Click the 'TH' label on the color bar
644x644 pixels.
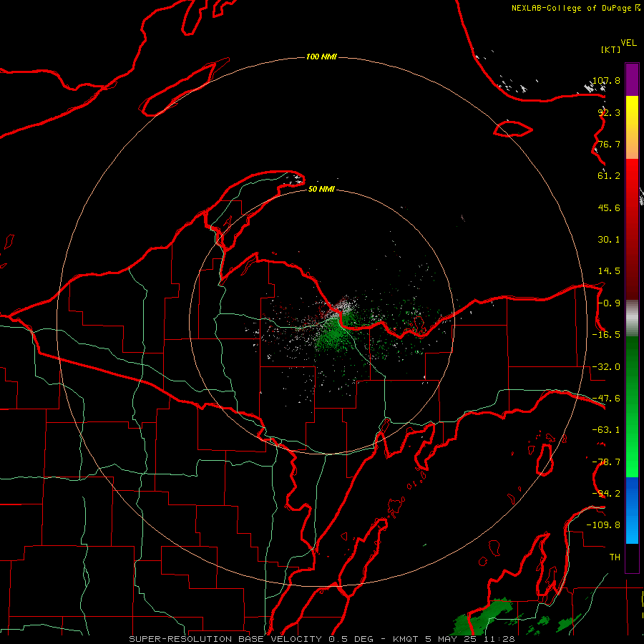615,557
